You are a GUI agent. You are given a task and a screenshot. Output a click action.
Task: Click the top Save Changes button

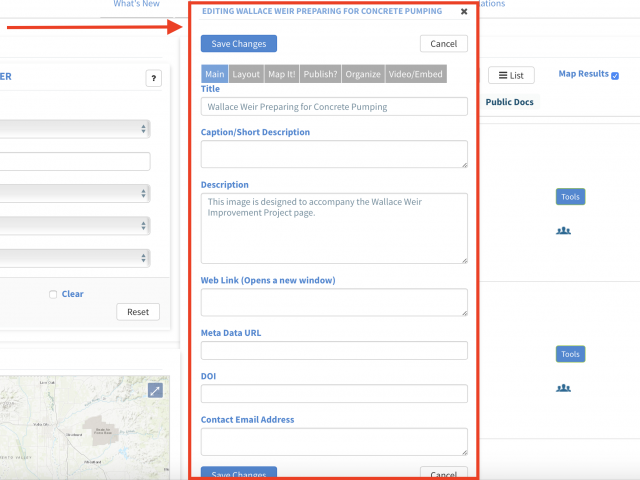(239, 44)
